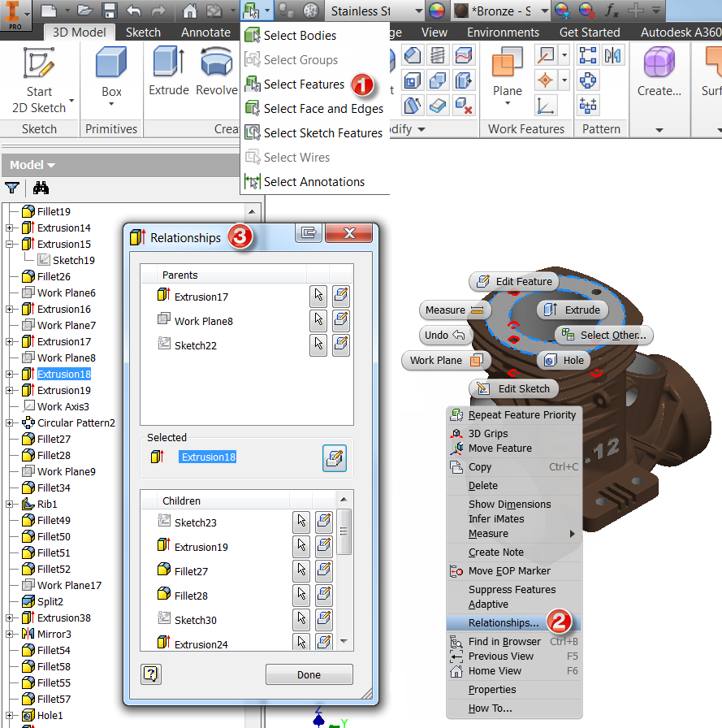Click the Create freeform icon
Viewport: 722px width, 728px height.
[x=659, y=63]
